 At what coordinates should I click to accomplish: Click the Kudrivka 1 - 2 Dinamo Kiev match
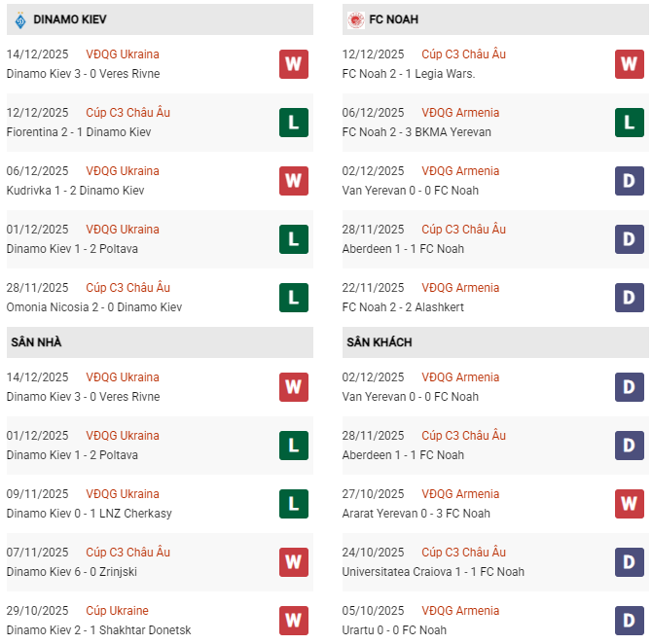click(x=75, y=191)
